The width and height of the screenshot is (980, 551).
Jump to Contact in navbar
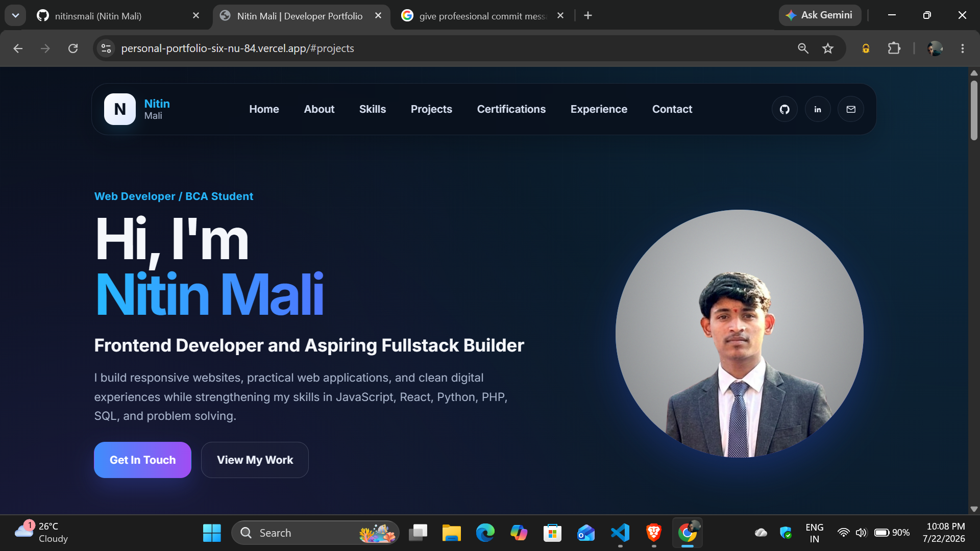coord(672,109)
